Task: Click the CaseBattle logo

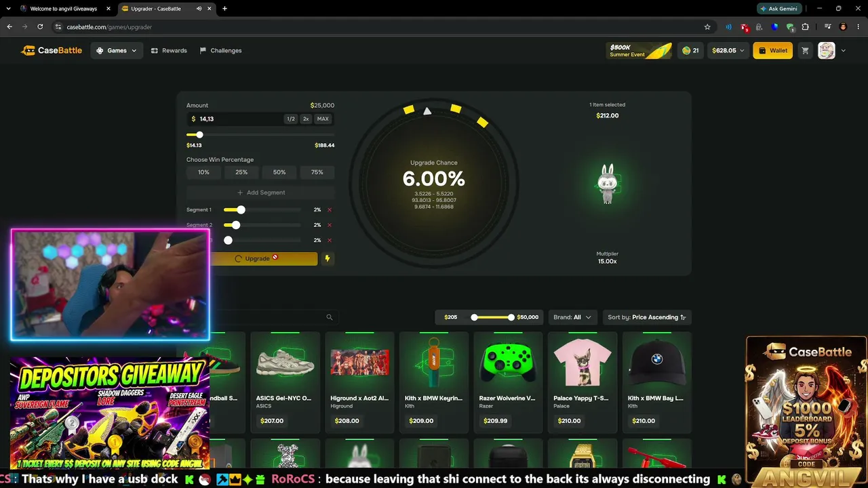Action: coord(52,50)
